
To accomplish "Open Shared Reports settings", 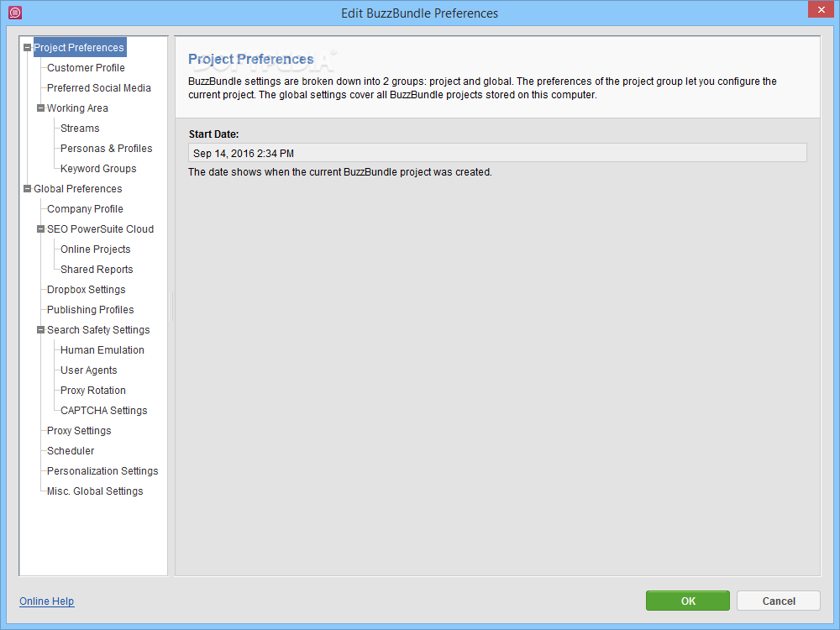I will (x=97, y=270).
